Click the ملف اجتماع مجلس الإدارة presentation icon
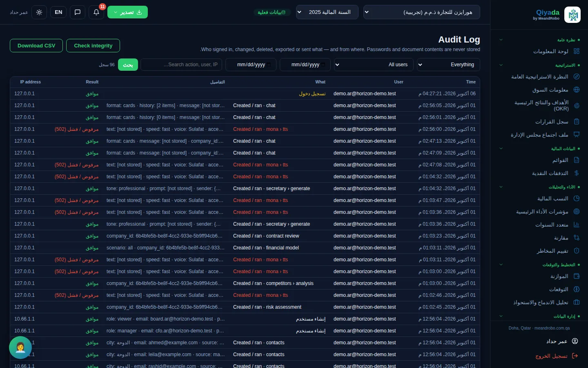Screen dimensions: 588x368 click(577, 135)
